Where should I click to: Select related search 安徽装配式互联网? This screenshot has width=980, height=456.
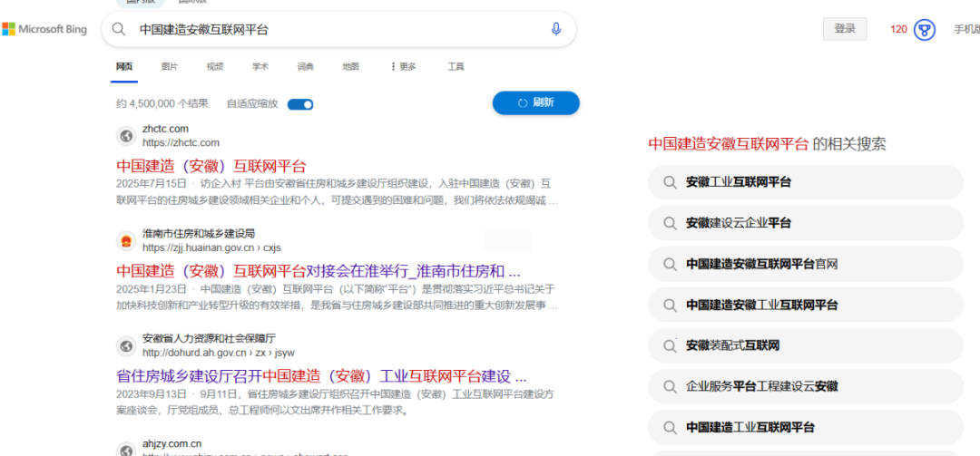(x=806, y=345)
